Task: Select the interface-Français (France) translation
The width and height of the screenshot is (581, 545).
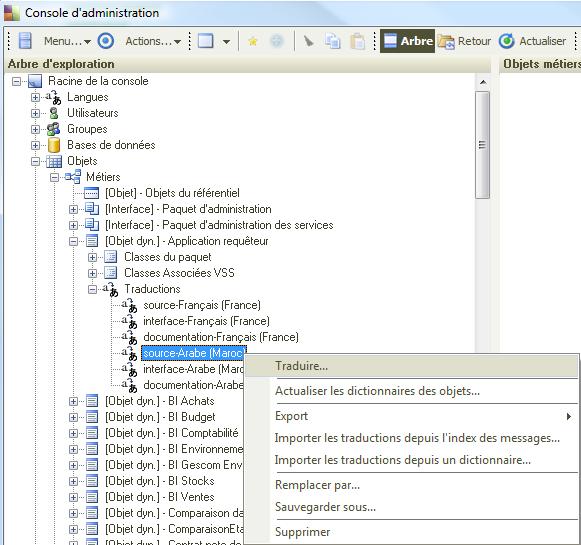Action: [x=206, y=321]
